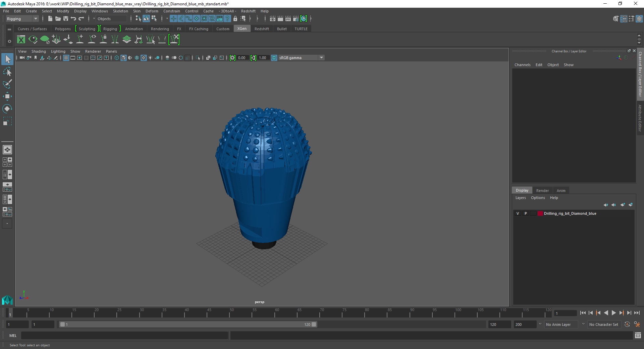Click the Redo arrow icon
Screen dimensions: 644x349
click(82, 19)
